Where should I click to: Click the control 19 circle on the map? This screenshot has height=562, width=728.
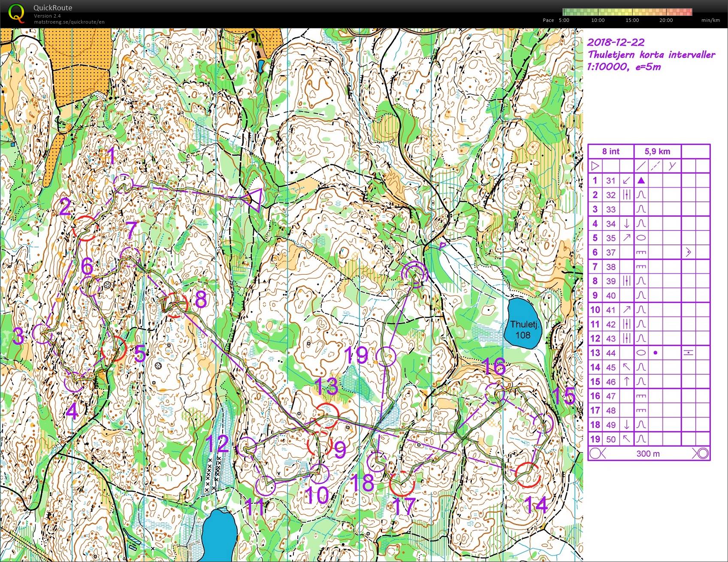[x=387, y=356]
